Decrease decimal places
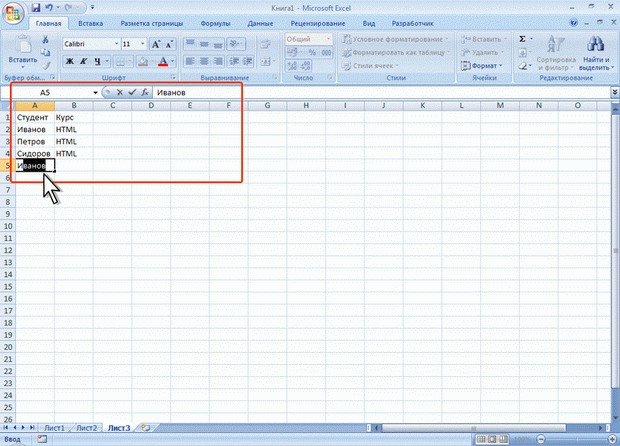620x446 pixels. pos(305,66)
